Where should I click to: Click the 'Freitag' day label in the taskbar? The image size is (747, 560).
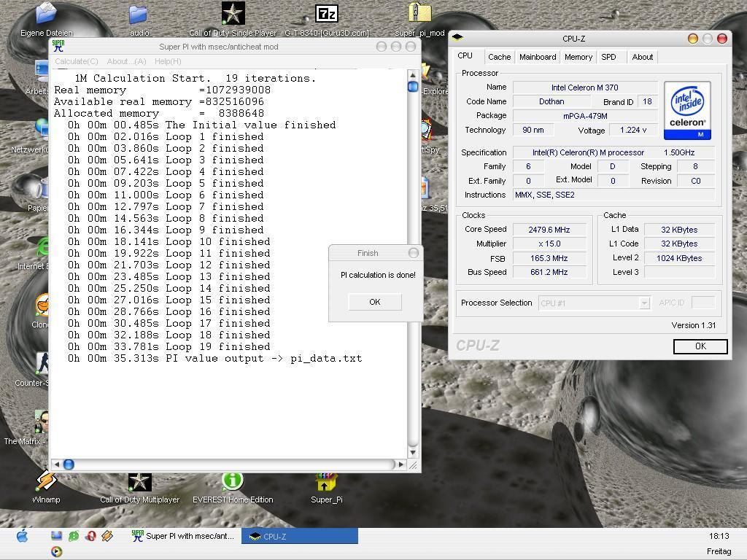[x=719, y=551]
